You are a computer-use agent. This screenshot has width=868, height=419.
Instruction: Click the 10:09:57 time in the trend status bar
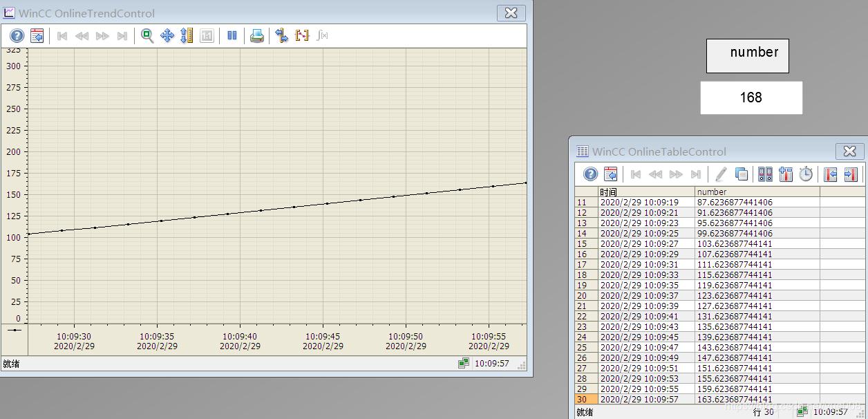(x=491, y=364)
